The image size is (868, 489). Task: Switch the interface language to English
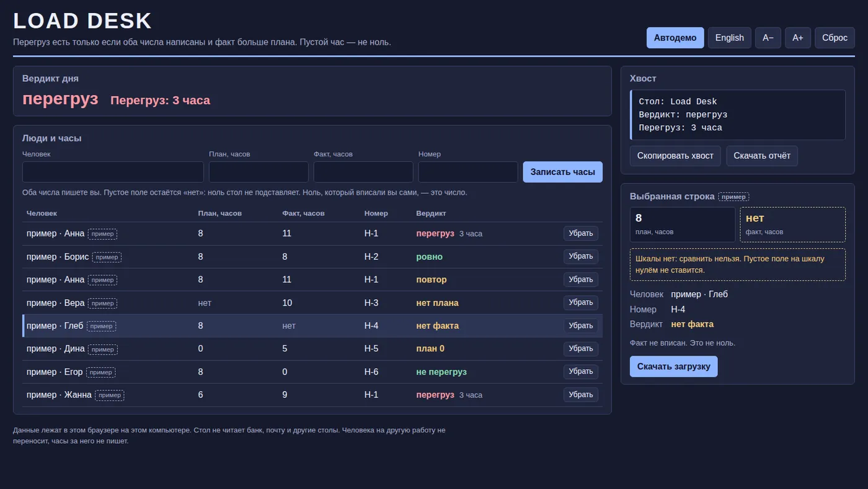pos(730,38)
